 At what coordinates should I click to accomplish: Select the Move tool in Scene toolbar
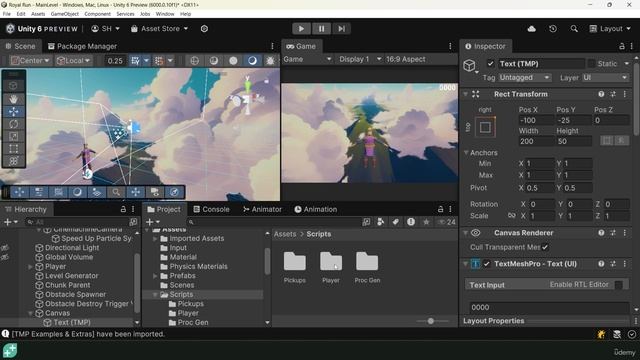click(x=13, y=111)
